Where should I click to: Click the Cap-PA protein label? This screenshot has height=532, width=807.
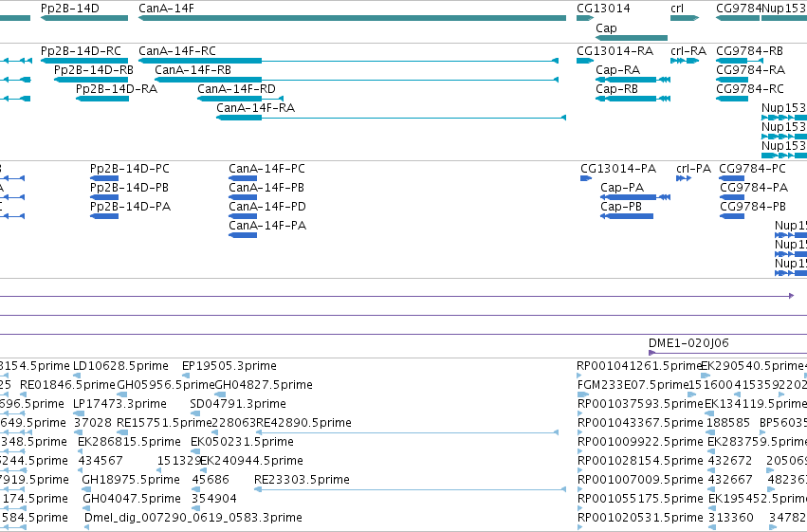(622, 188)
